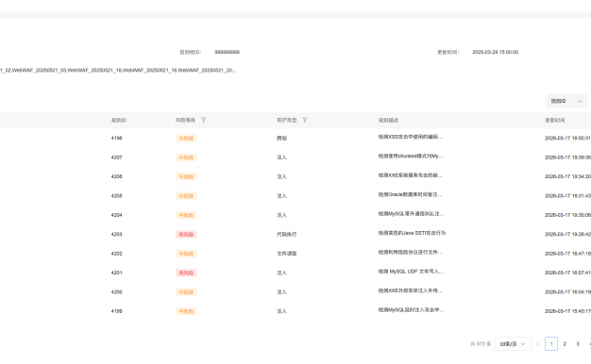This screenshot has width=591, height=364.
Task: Open the 10条/页 page size selector
Action: pos(513,343)
